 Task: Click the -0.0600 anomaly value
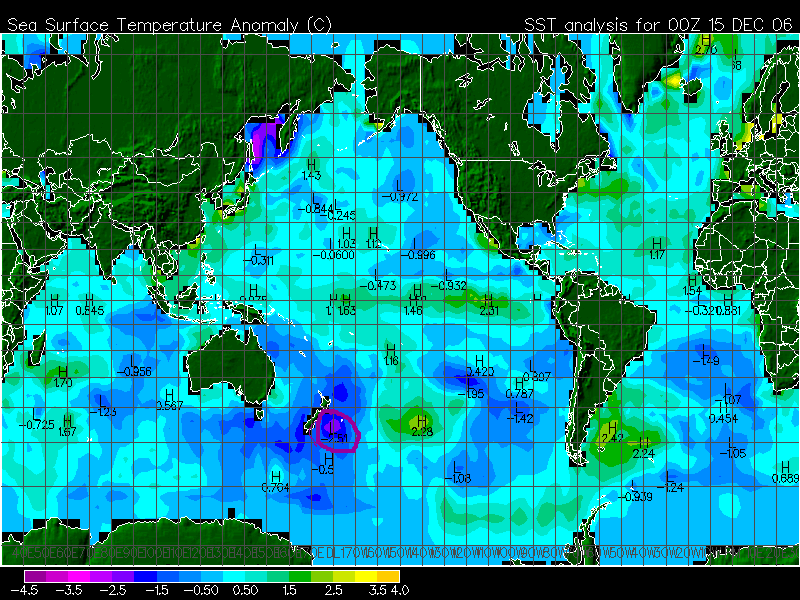tap(334, 255)
